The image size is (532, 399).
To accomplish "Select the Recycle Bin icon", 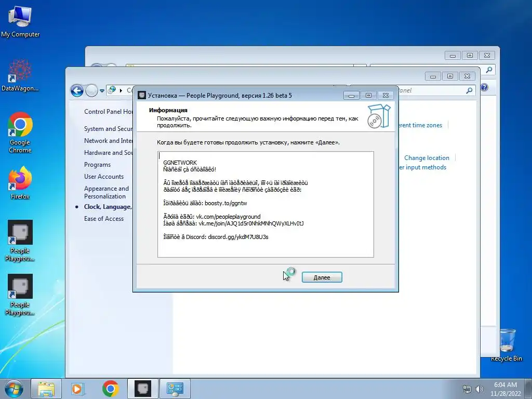I will coord(506,345).
